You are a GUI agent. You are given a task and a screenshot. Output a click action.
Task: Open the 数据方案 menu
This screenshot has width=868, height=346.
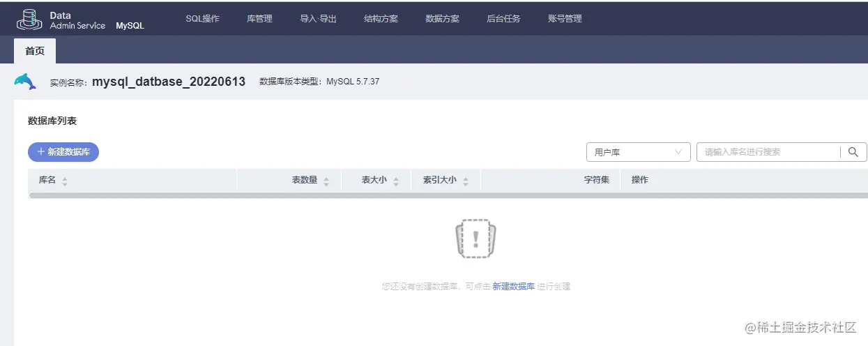442,19
